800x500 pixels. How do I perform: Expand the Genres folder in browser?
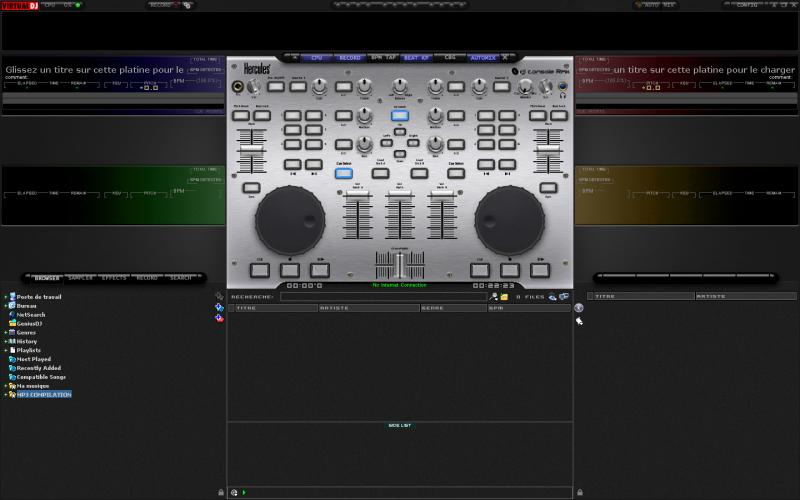pyautogui.click(x=5, y=332)
